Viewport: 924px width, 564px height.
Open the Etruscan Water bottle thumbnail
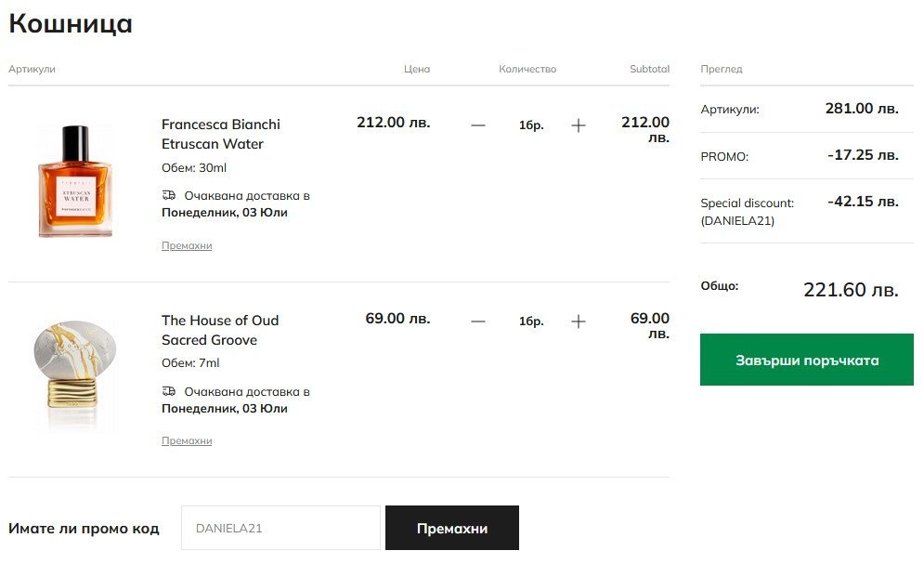tap(75, 181)
